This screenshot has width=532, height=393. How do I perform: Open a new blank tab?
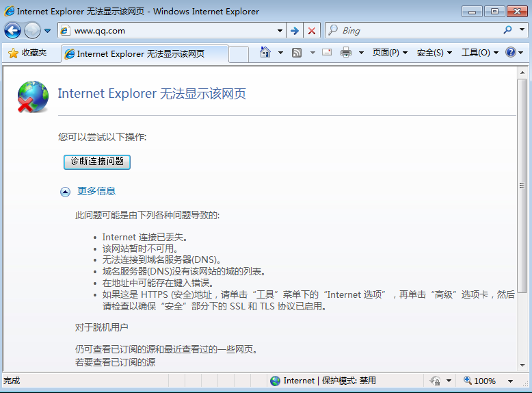tap(239, 54)
